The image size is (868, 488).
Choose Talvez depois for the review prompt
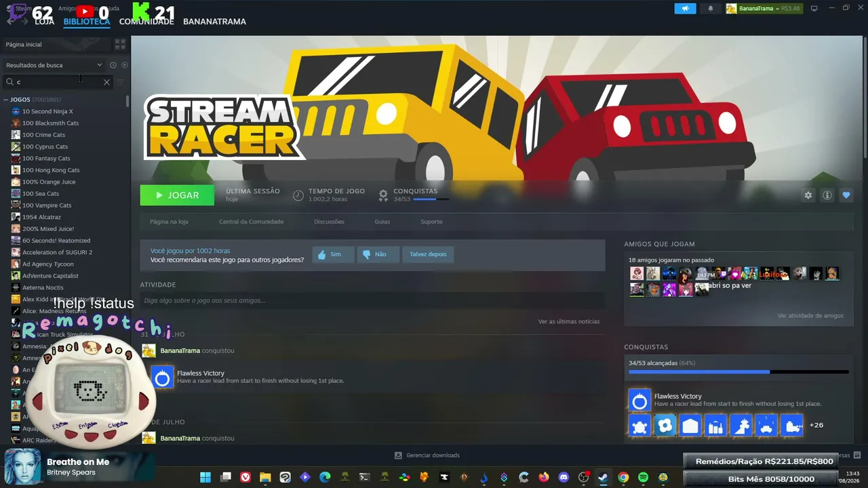click(428, 254)
